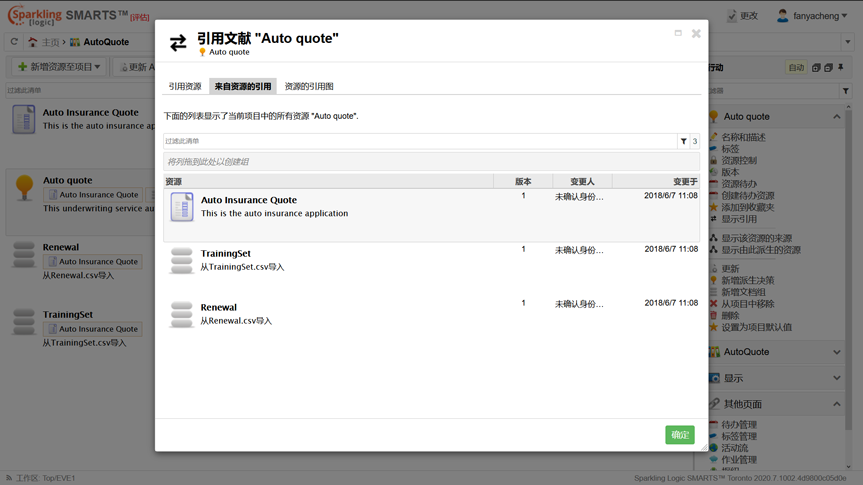Select the Auto Insurance Quote document icon in list

182,207
